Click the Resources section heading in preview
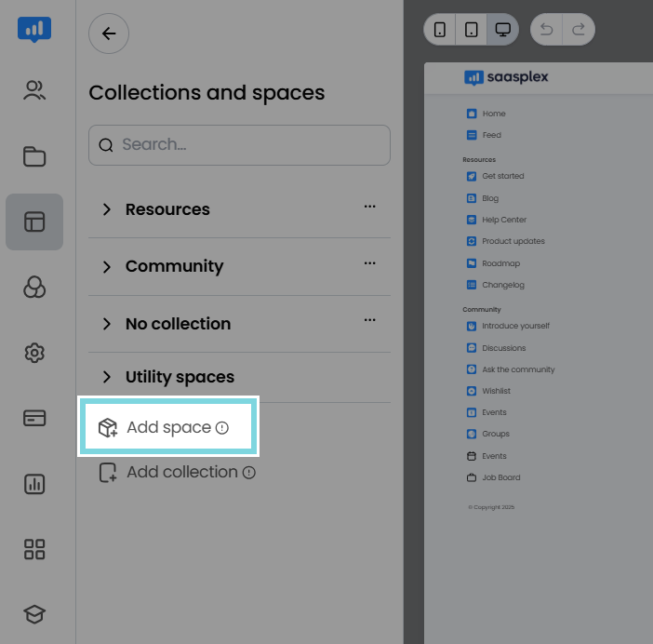The width and height of the screenshot is (653, 644). tap(479, 159)
